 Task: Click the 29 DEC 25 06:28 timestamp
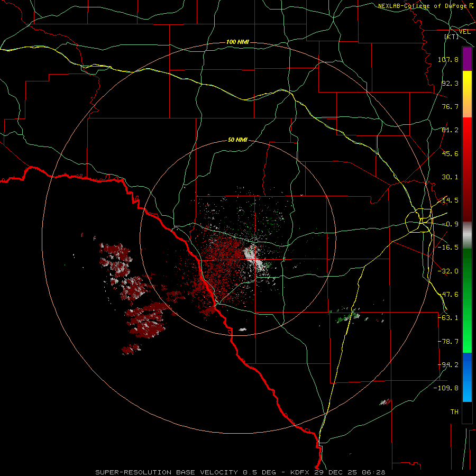click(350, 472)
